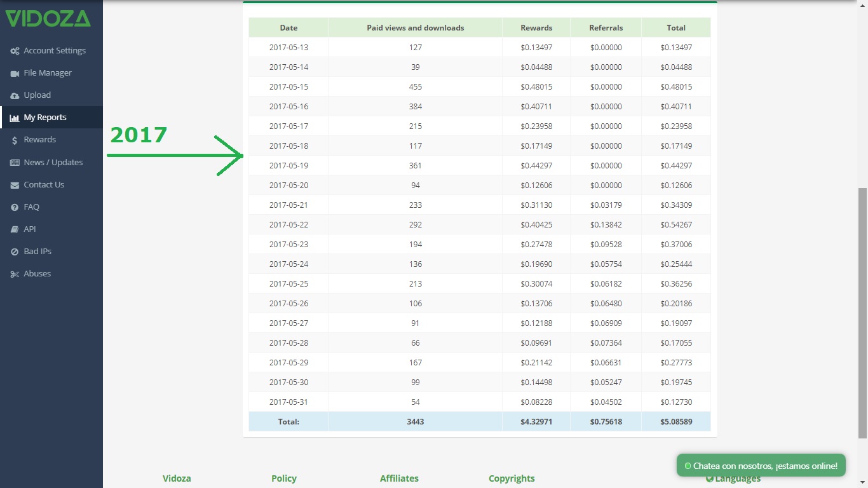The height and width of the screenshot is (488, 868).
Task: Click the Bad IPs ban icon
Action: coord(15,252)
